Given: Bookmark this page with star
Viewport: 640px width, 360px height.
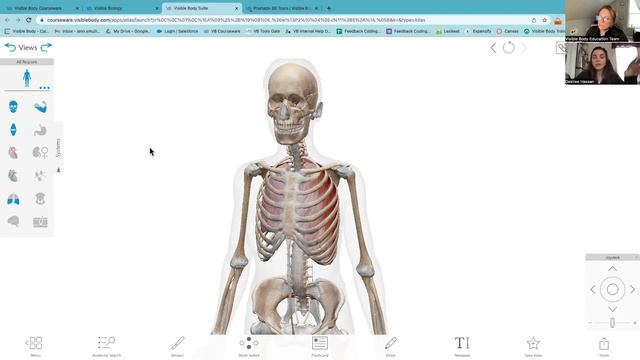Looking at the screenshot, I should click(x=544, y=20).
